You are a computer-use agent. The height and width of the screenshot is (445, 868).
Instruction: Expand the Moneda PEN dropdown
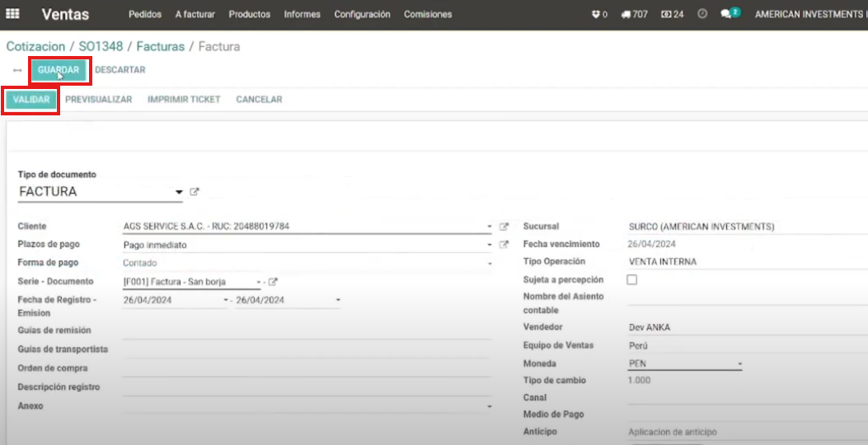coord(739,363)
